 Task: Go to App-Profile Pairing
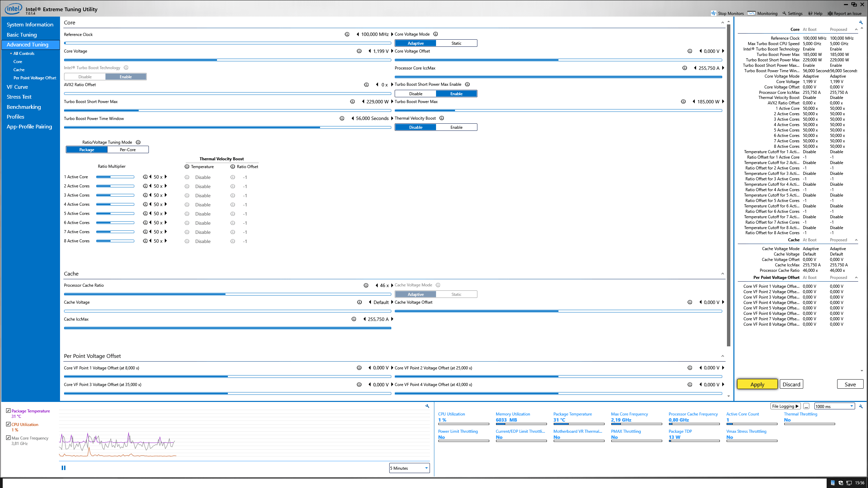click(29, 126)
